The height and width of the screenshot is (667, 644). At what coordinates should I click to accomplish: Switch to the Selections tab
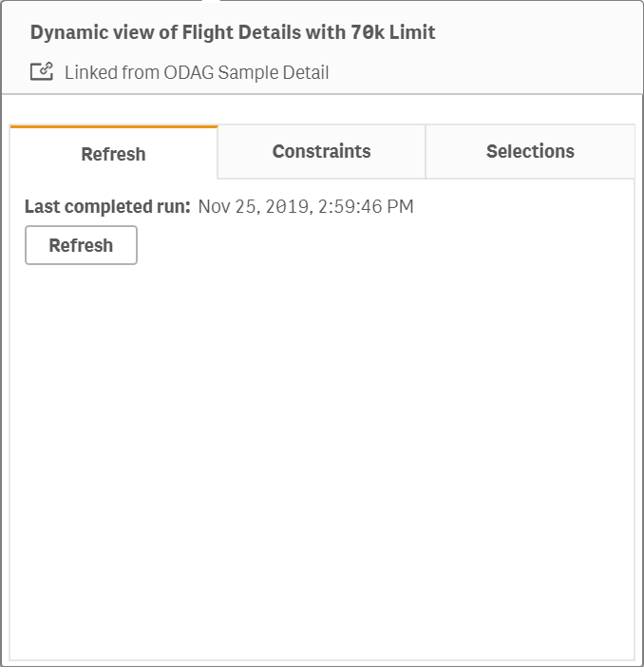coord(530,151)
